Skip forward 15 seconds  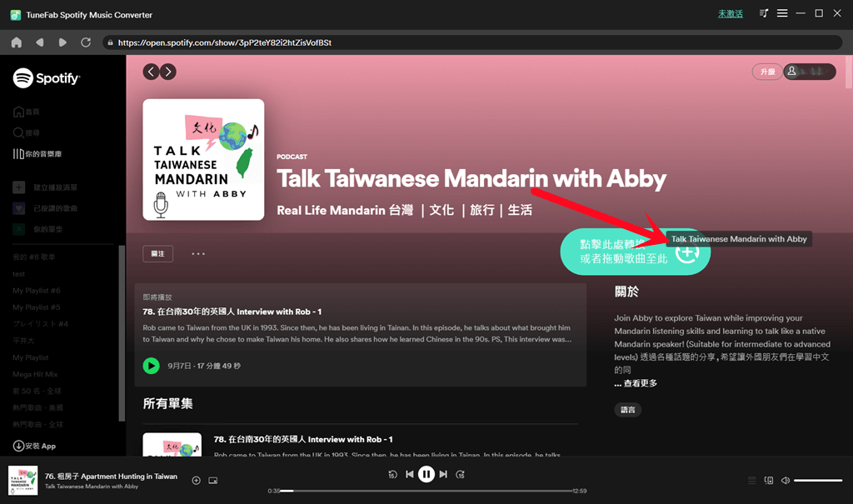tap(460, 475)
